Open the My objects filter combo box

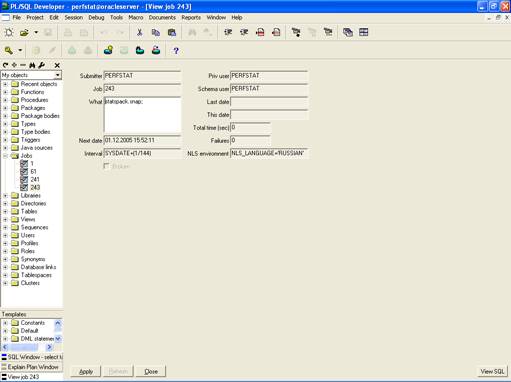coord(58,75)
